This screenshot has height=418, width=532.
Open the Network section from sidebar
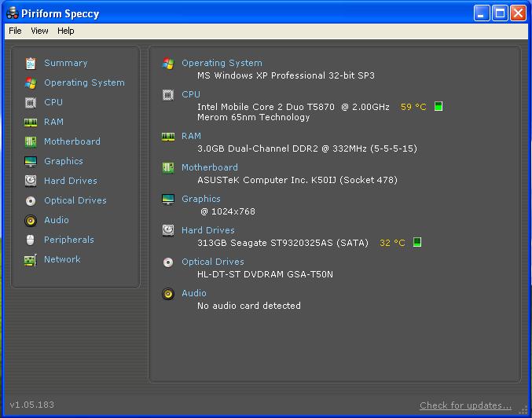62,259
